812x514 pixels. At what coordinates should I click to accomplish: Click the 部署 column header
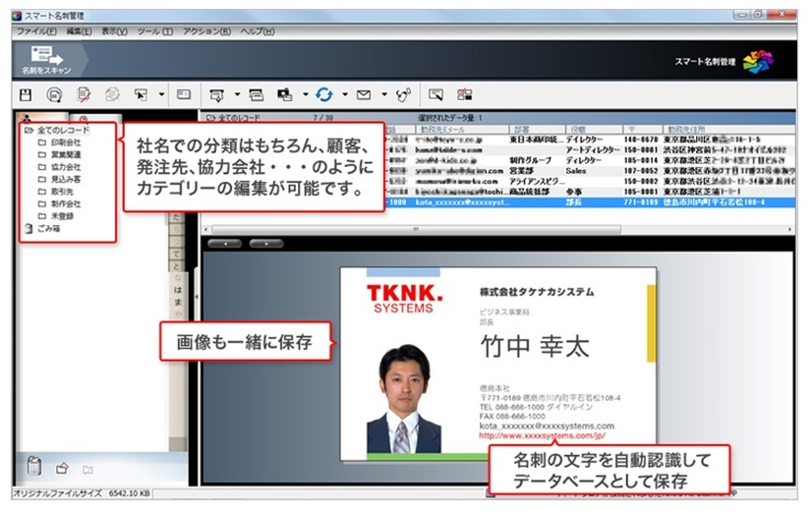pos(537,130)
